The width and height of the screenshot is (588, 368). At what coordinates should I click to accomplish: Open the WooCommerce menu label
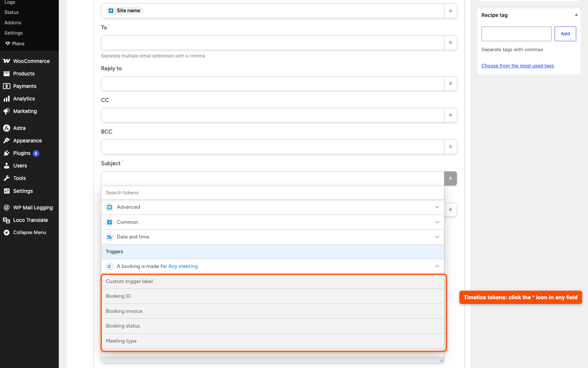click(x=31, y=61)
